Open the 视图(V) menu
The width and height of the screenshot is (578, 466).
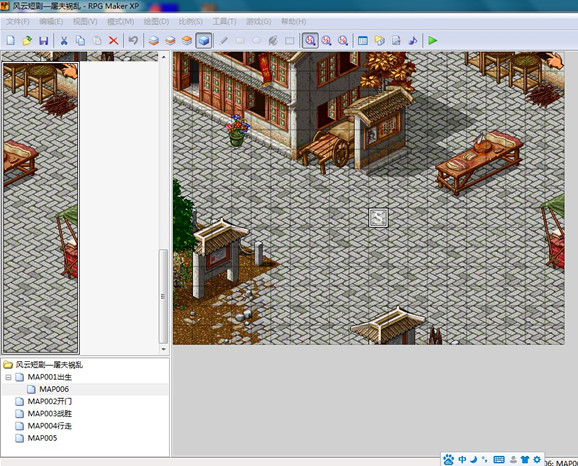pyautogui.click(x=85, y=21)
